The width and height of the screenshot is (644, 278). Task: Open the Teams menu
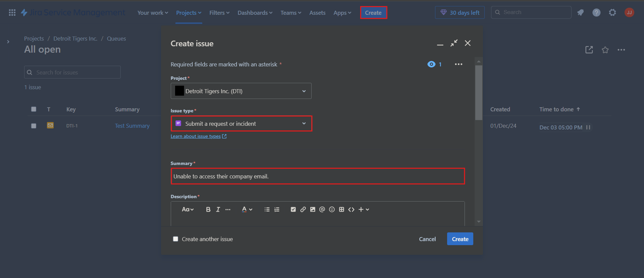pyautogui.click(x=291, y=13)
